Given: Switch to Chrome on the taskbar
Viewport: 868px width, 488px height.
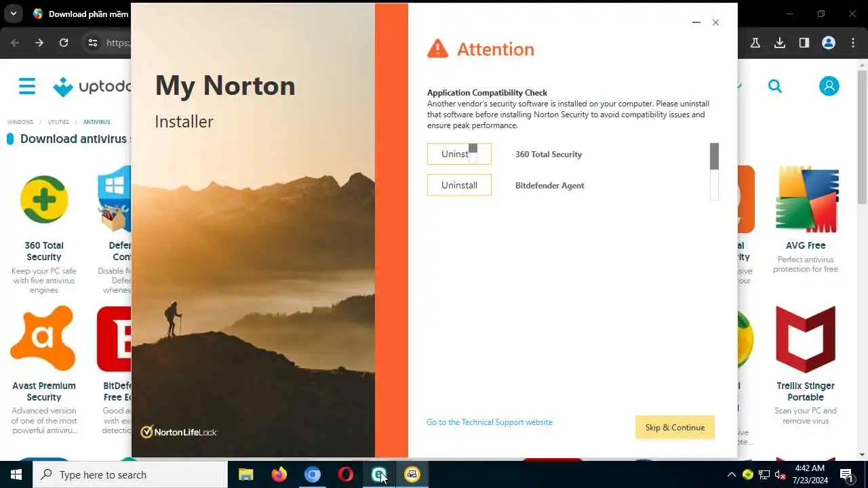Looking at the screenshot, I should (312, 474).
